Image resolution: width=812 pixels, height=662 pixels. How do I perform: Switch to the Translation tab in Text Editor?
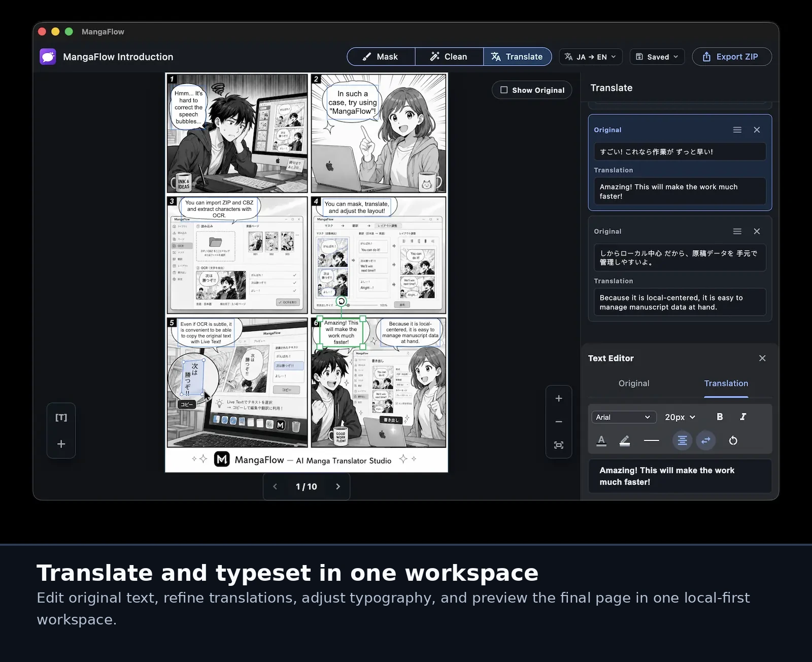(x=726, y=383)
